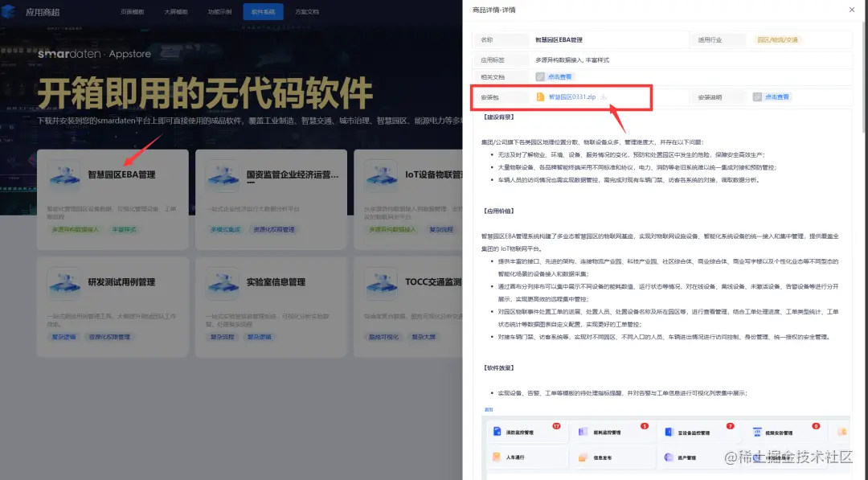The width and height of the screenshot is (868, 480).
Task: Open 点击查看 link for 相关文档
Action: (559, 74)
